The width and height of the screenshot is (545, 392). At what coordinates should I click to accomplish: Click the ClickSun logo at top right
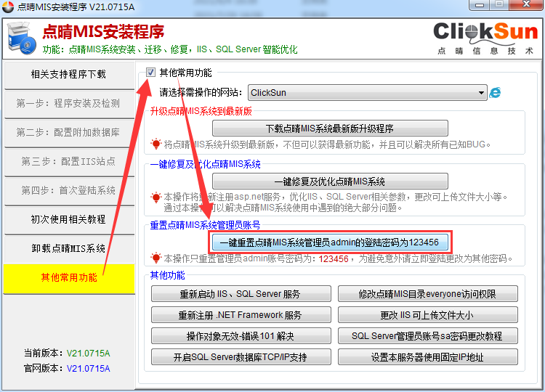[x=485, y=38]
